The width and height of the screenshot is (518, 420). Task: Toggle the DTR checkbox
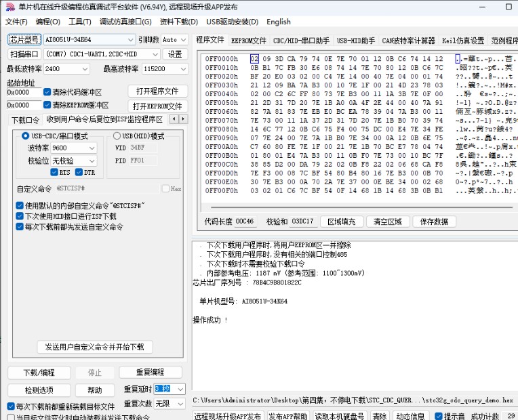coord(79,172)
